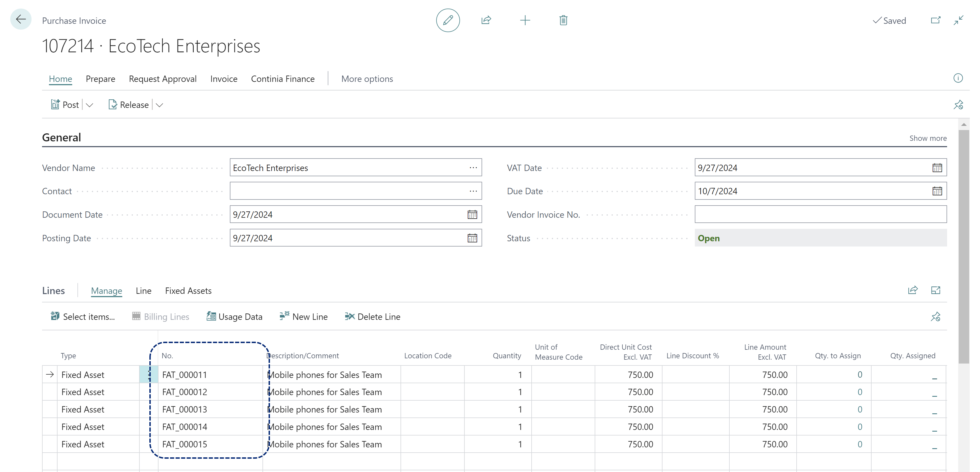Collapse the General section heading

click(x=62, y=138)
